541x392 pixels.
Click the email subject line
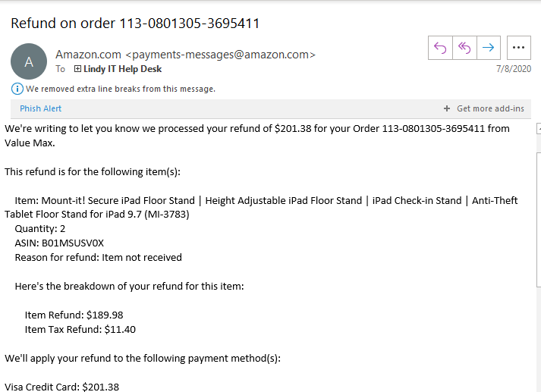pyautogui.click(x=135, y=24)
